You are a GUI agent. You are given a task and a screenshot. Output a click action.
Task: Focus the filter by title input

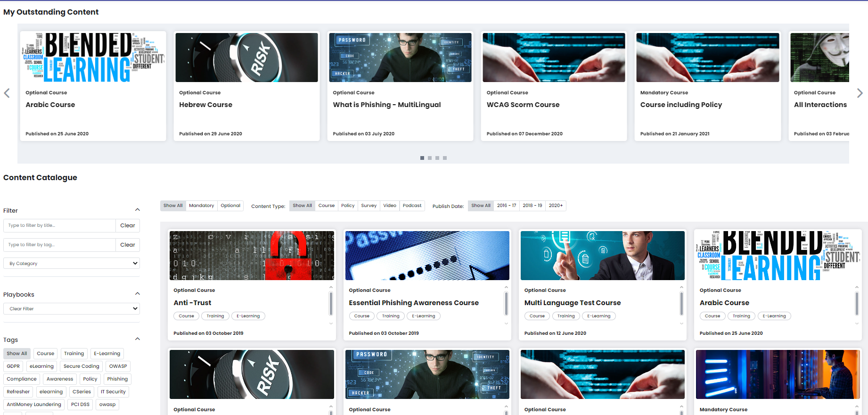59,225
